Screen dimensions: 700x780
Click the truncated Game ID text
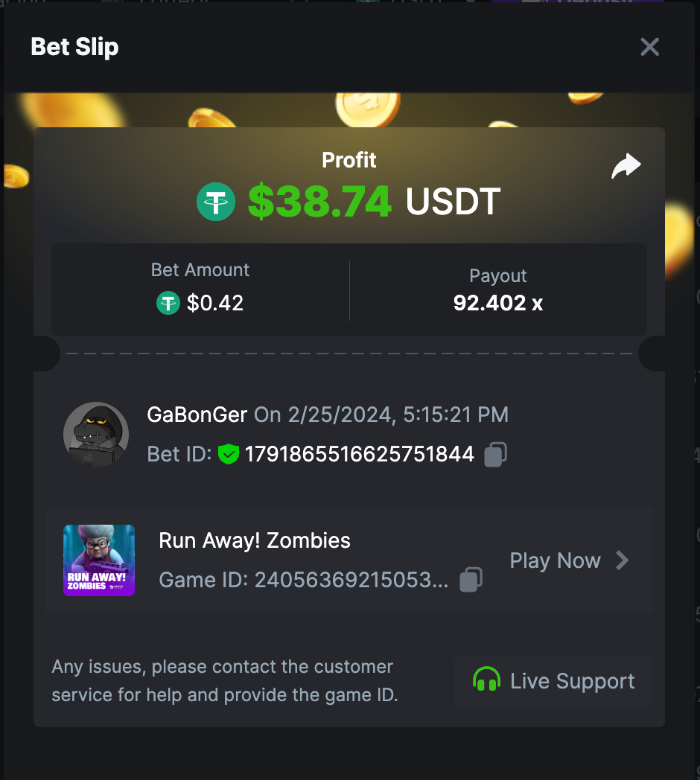304,580
